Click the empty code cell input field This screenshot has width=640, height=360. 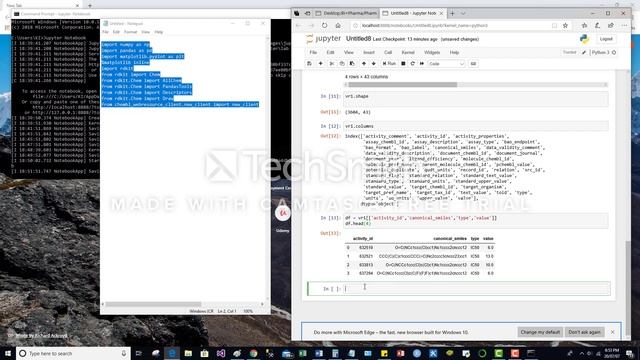pos(477,289)
